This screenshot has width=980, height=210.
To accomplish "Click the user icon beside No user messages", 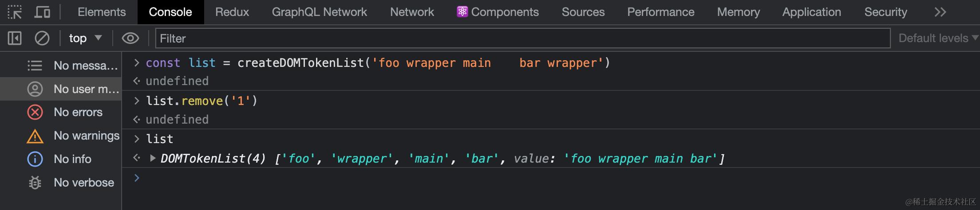I will (35, 89).
